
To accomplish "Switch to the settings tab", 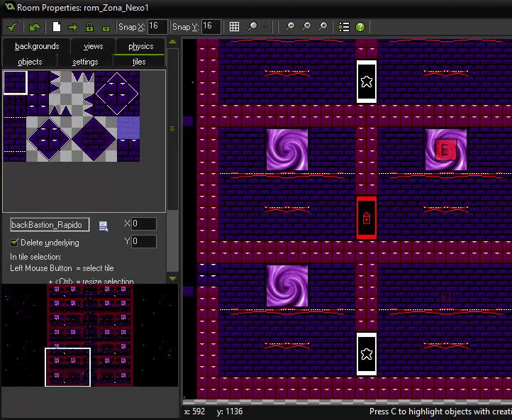I will click(85, 62).
